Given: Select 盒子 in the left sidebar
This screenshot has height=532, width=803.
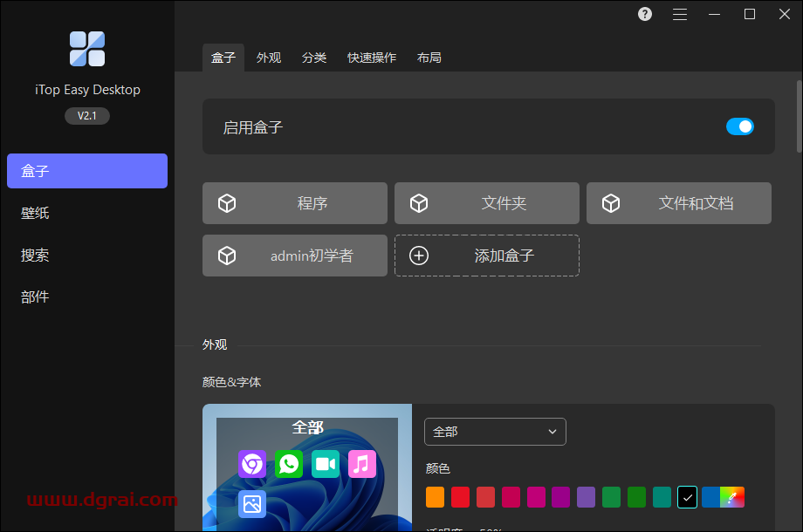Looking at the screenshot, I should point(87,171).
